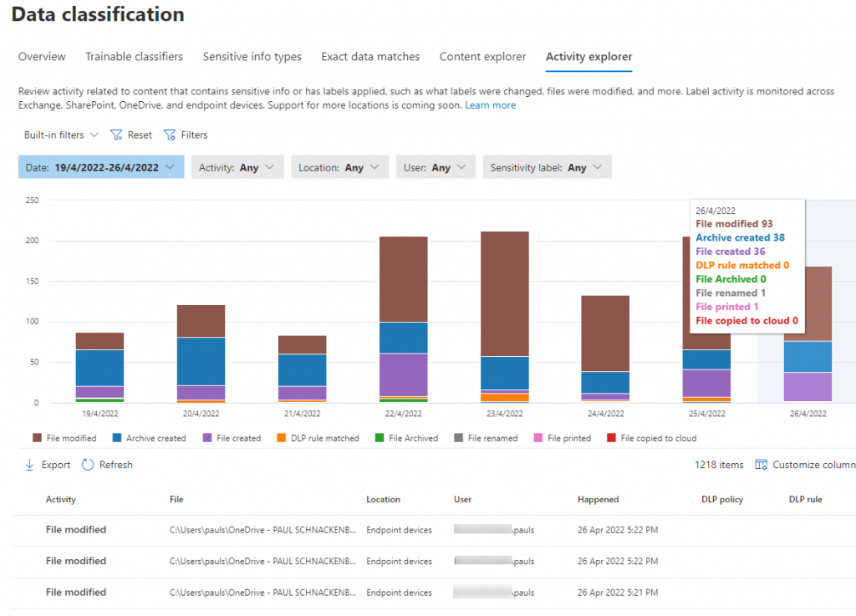
Task: Switch to the Overview tab
Action: coord(42,56)
